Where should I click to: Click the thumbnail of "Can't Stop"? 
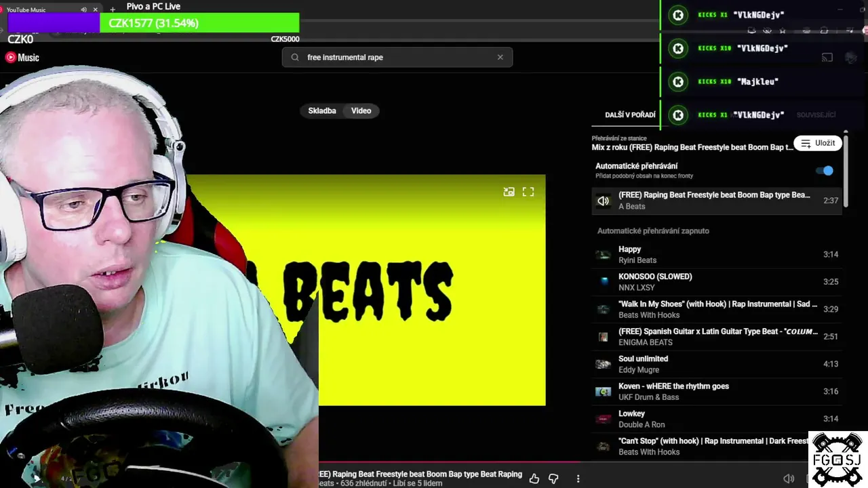point(603,446)
